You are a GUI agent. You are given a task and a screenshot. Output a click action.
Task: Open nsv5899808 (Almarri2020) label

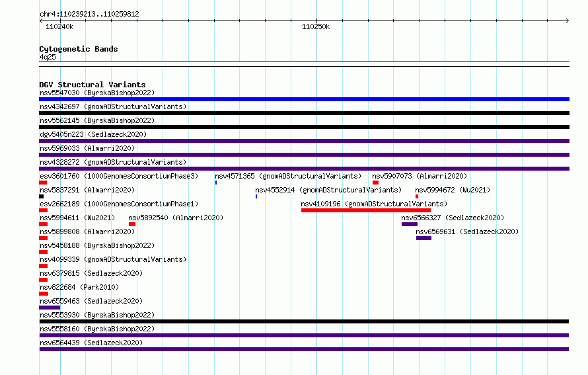87,231
